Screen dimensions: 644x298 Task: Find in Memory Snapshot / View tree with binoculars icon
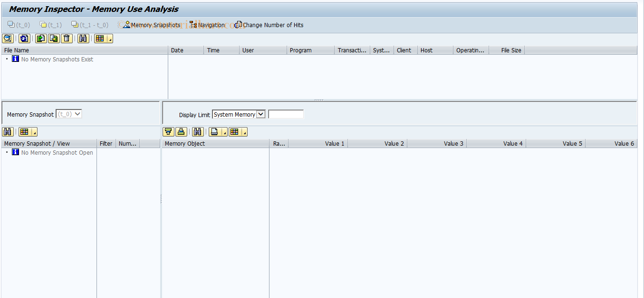pyautogui.click(x=8, y=132)
